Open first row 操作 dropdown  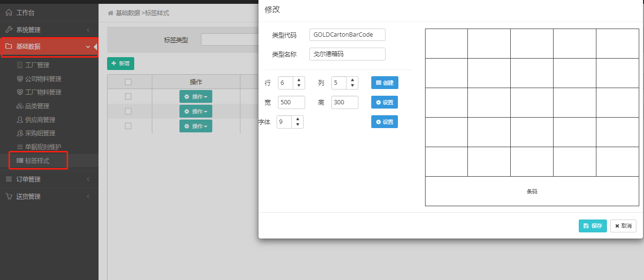196,97
